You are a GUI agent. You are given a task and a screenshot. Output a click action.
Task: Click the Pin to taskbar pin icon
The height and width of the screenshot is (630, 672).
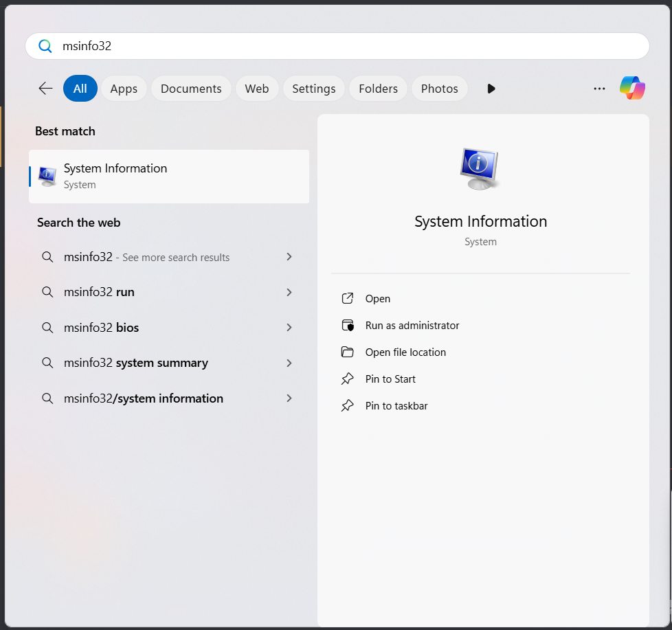348,405
